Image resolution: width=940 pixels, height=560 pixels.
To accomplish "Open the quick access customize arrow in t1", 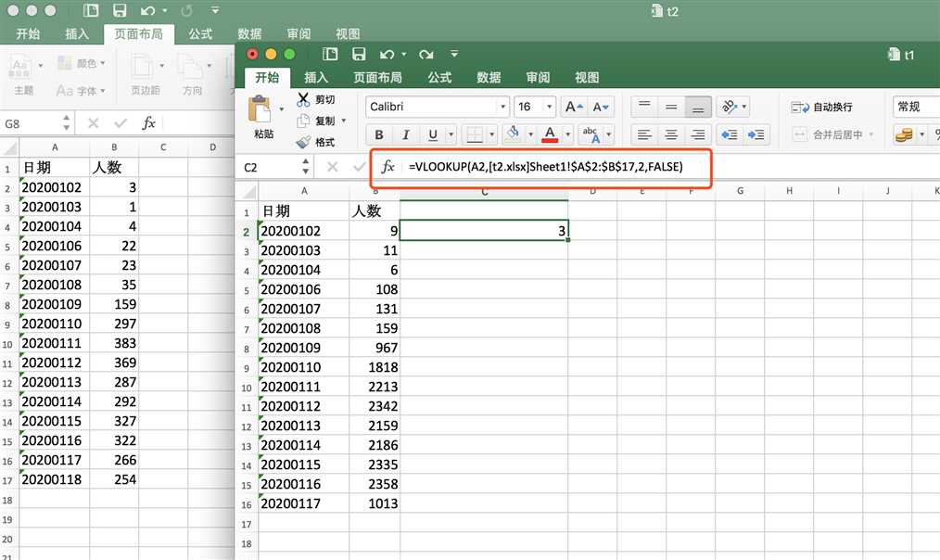I will point(454,54).
